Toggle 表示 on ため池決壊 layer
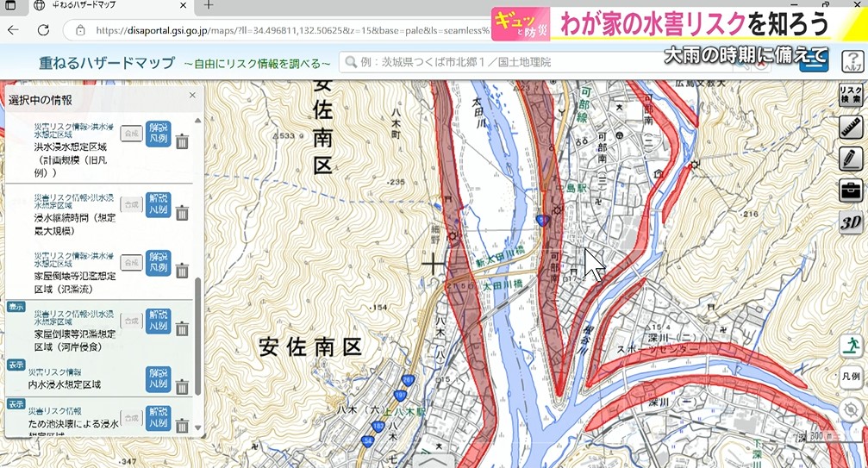 (16, 404)
